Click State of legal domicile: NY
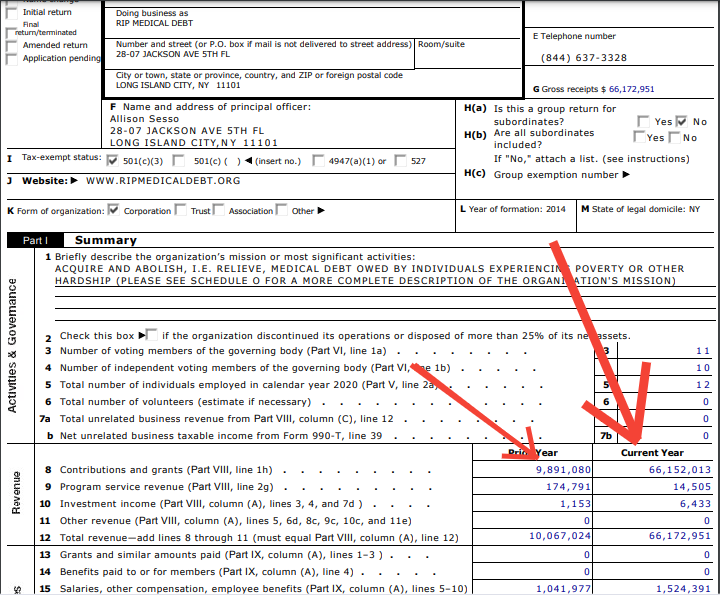Viewport: 720px width, 595px height. (x=646, y=209)
